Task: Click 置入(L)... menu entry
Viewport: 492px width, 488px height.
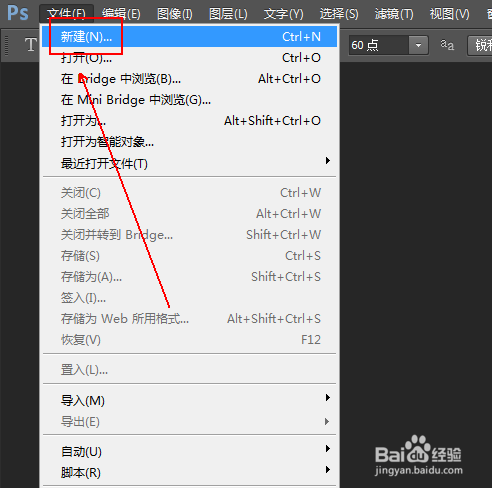Action: point(189,369)
